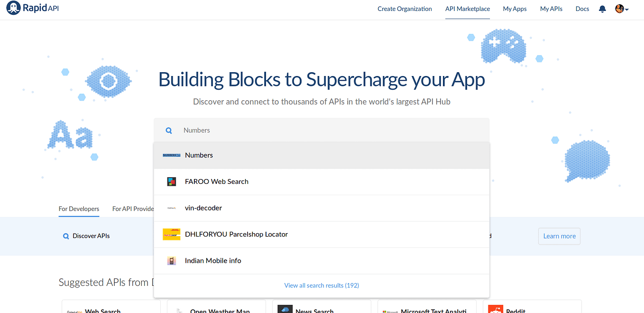The height and width of the screenshot is (313, 644).
Task: Click the Numbers API icon in suggestions
Action: pos(171,155)
